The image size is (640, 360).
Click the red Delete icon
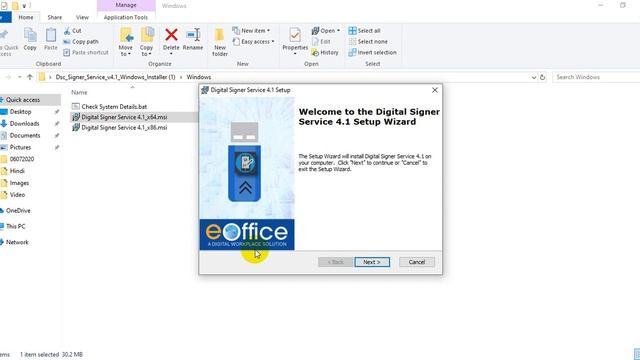click(x=171, y=35)
